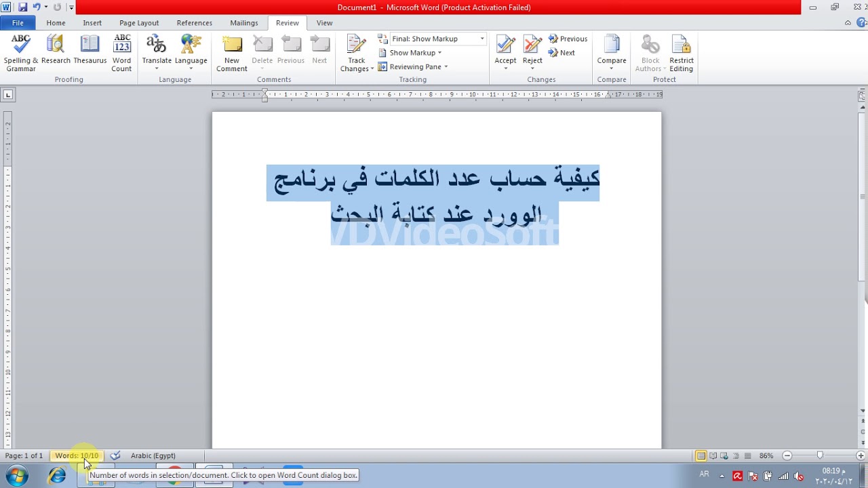Open the Language ribbon menu
Viewport: 868px width, 488px height.
[191, 53]
